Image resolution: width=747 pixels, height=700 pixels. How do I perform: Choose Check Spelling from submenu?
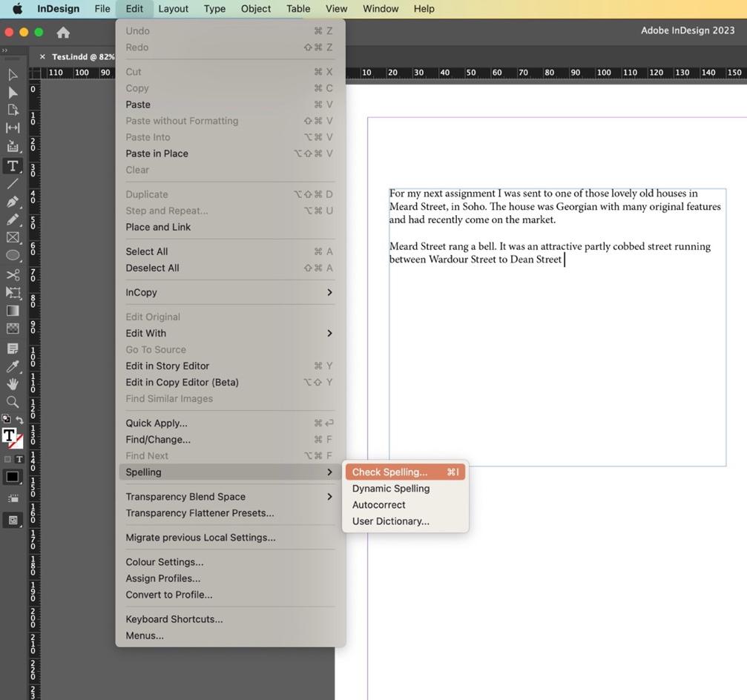click(405, 472)
